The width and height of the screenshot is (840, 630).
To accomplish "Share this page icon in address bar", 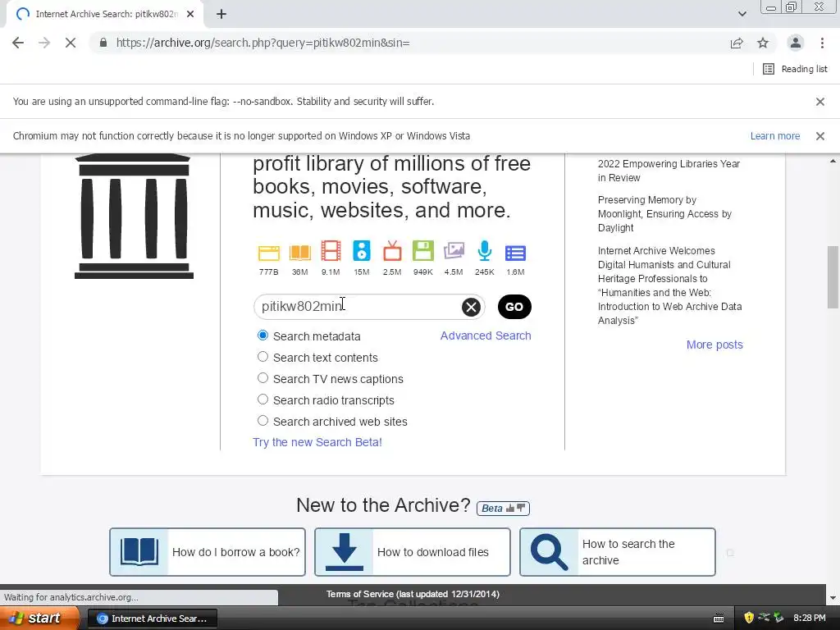I will pyautogui.click(x=737, y=43).
